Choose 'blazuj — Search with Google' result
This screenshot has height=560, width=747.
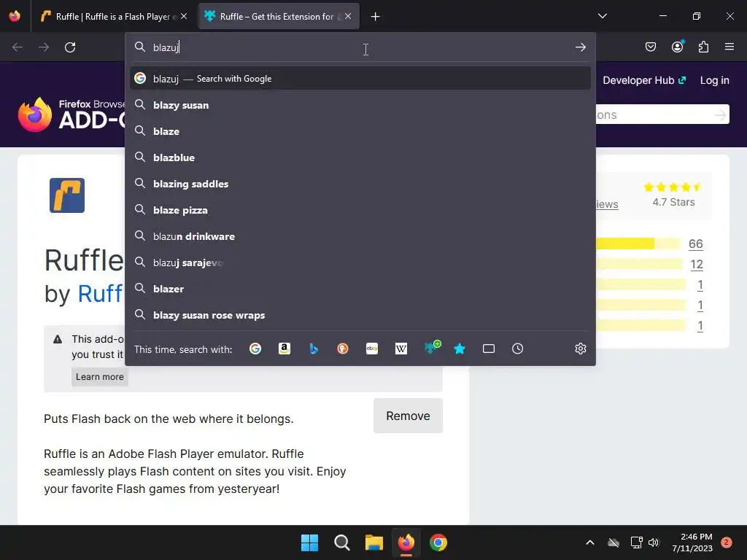tap(360, 79)
